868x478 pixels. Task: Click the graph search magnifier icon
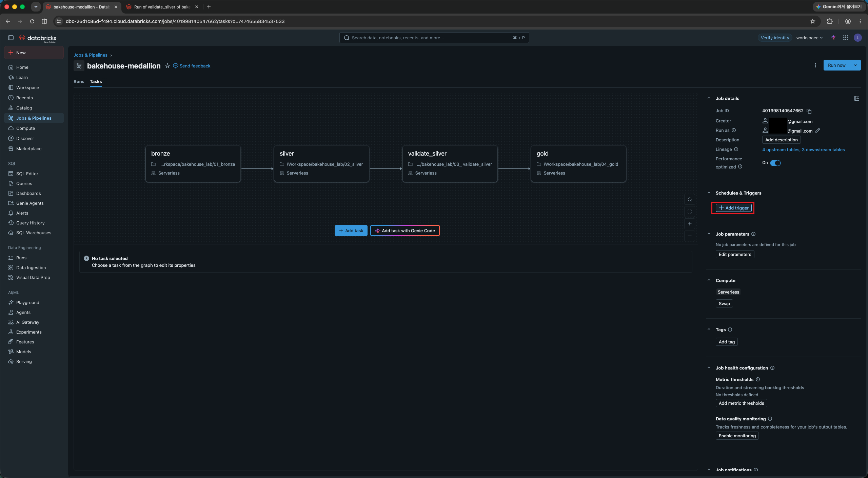coord(690,200)
